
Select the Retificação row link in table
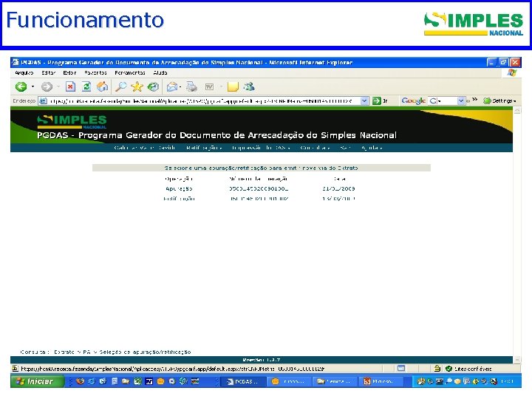179,199
